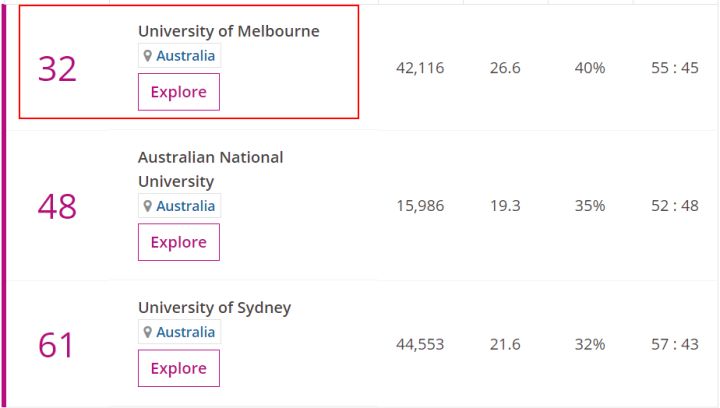Click the 15,986 student count value
720x408 pixels.
coord(420,206)
